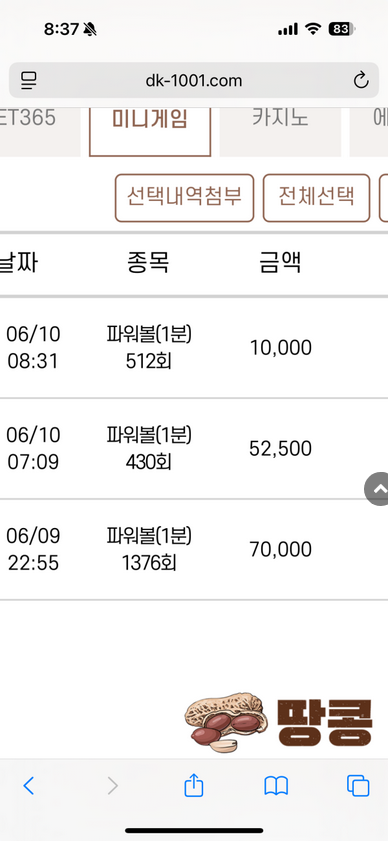Tap the dk-1001.com address field
This screenshot has height=841, width=388.
[194, 80]
